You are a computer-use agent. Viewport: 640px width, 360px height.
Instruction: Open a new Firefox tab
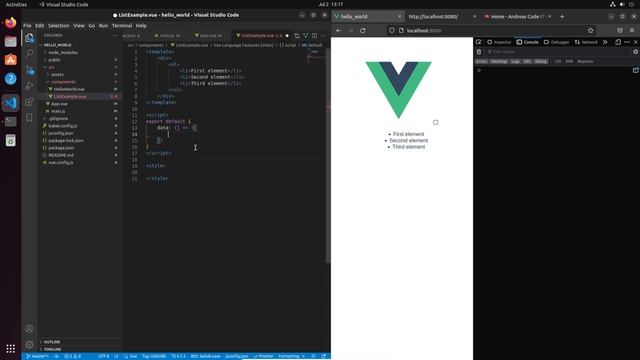tap(562, 17)
